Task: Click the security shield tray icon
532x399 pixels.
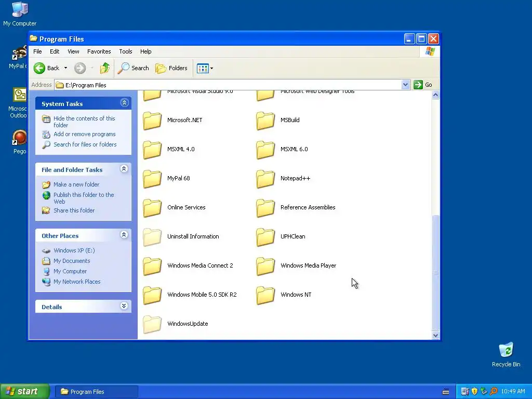Action: click(474, 392)
